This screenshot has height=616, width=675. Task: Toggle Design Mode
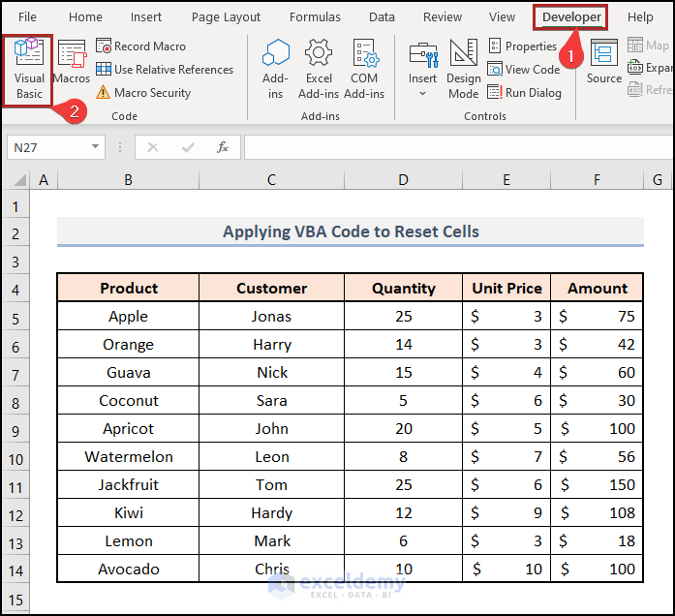(x=463, y=68)
